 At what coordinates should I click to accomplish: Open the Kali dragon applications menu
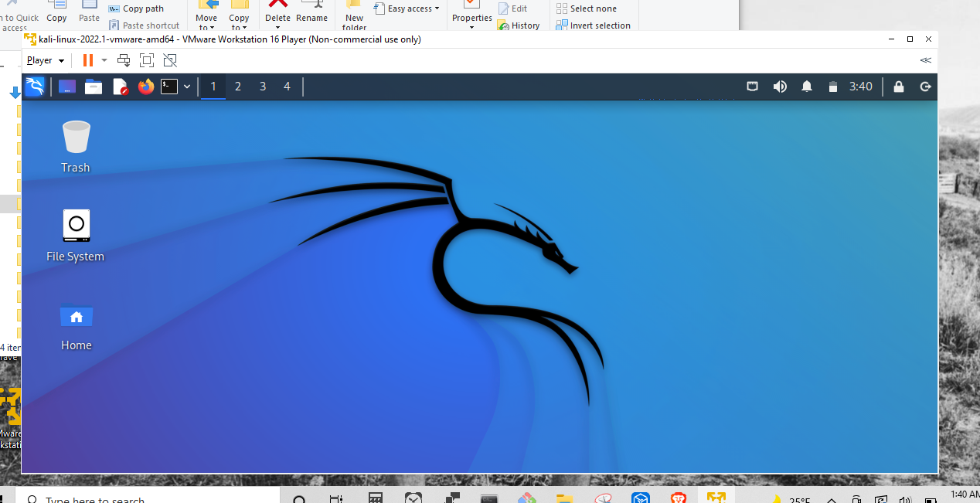[x=35, y=87]
